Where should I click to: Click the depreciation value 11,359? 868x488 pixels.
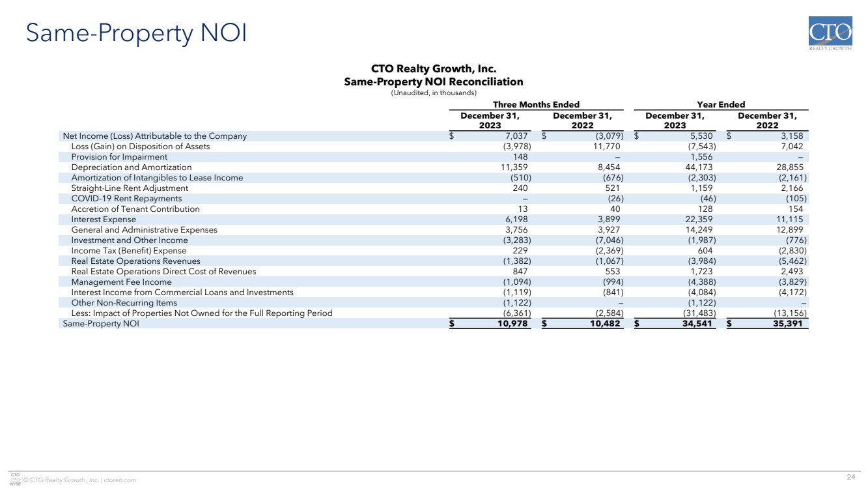point(514,167)
